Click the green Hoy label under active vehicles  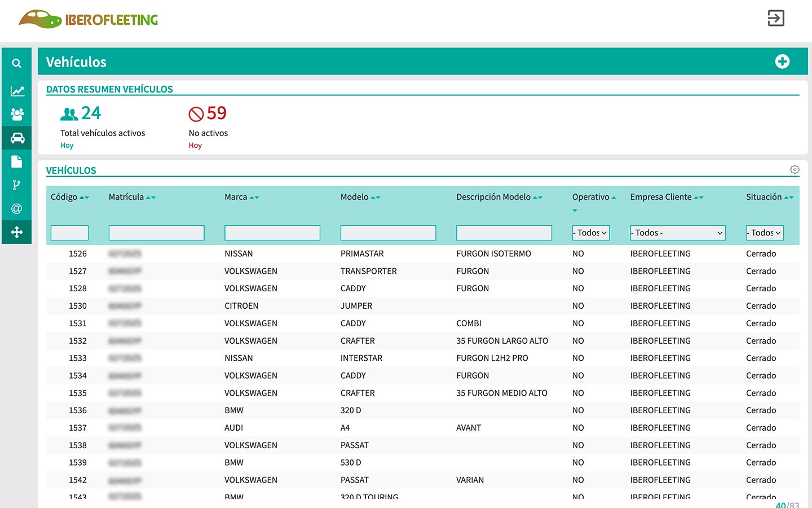pyautogui.click(x=67, y=145)
